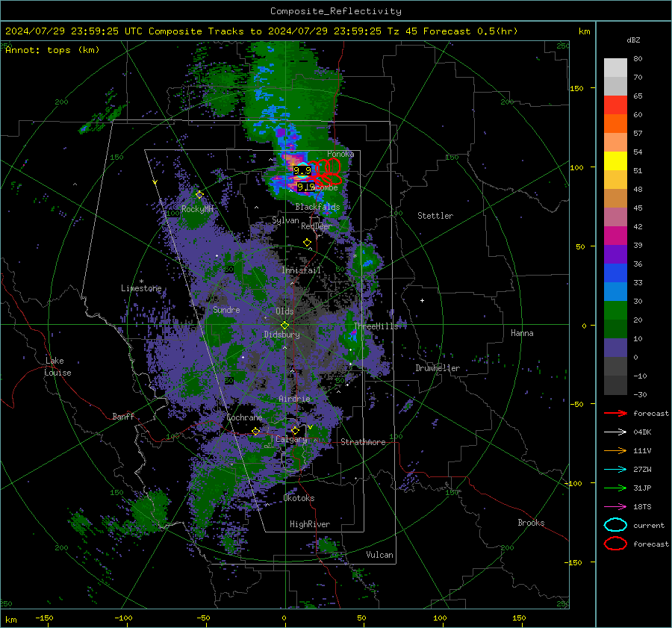Click the Cochrane city label
Screen dimensions: 672x628
point(244,417)
